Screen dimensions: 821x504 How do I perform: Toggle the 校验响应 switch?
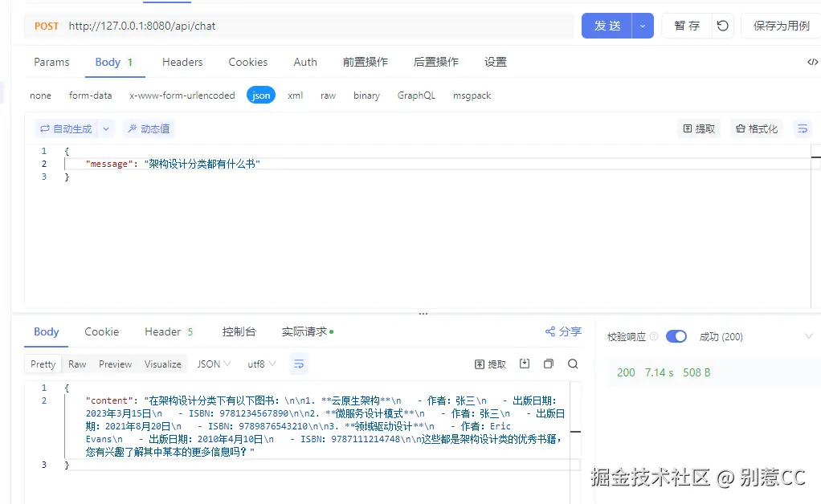676,336
